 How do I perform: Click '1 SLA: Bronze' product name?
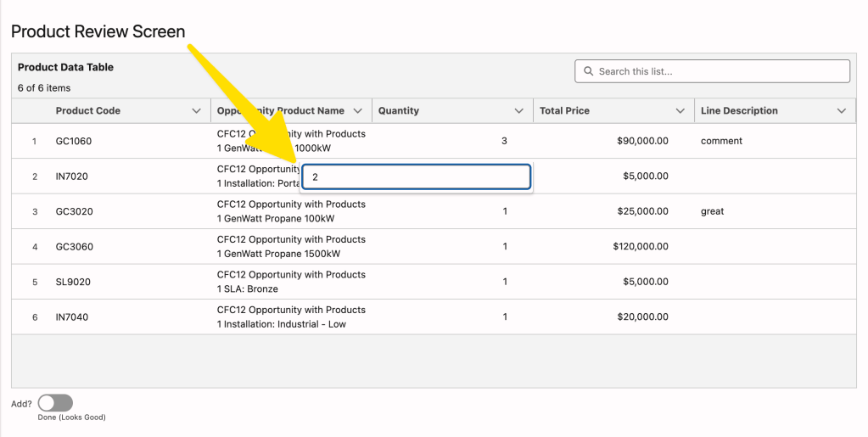[x=248, y=289]
